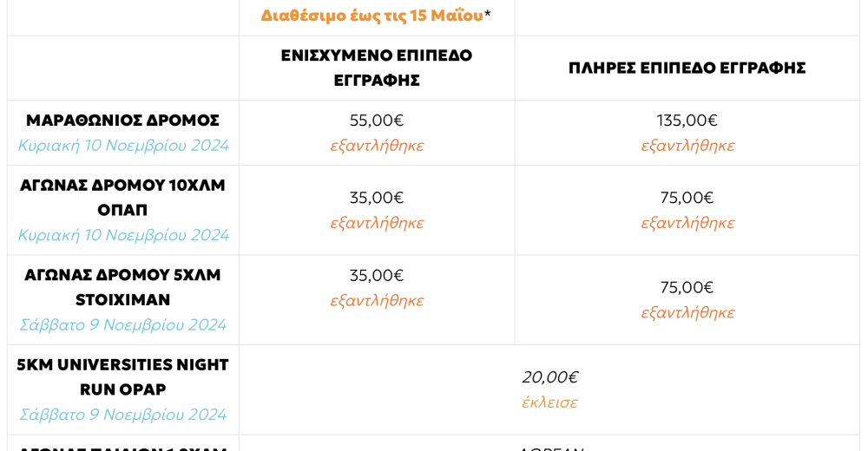
Task: Click the 35,00€ price in the 10ΧΛΜ row
Action: click(x=377, y=198)
